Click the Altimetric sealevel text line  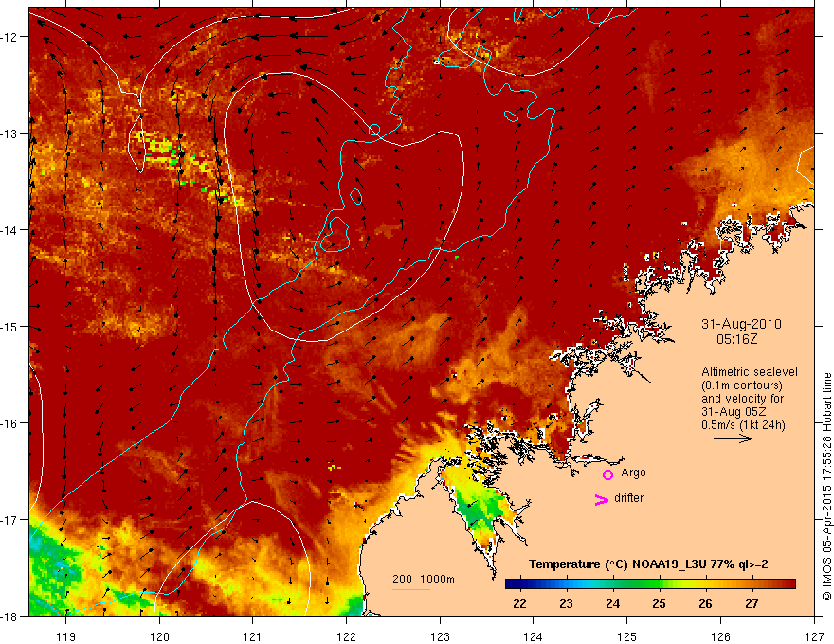(x=750, y=372)
